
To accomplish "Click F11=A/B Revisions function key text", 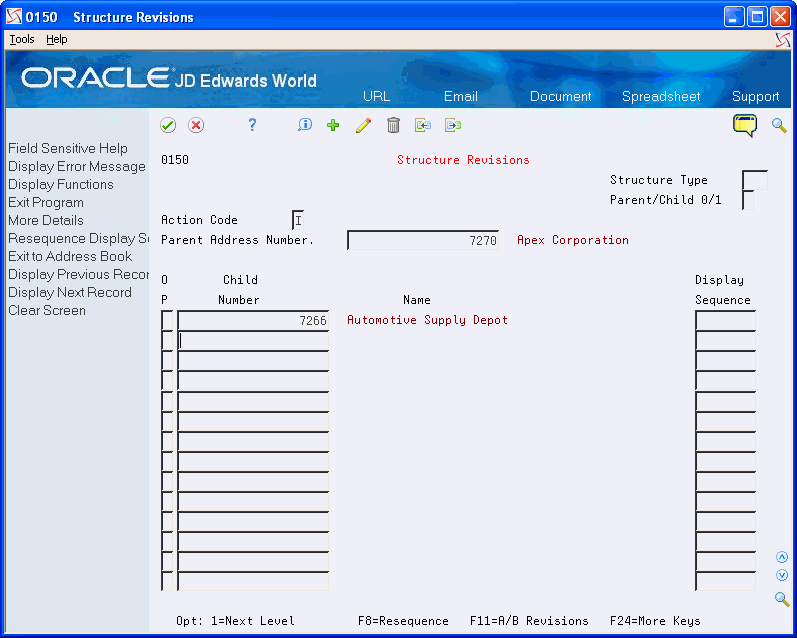I will click(x=529, y=621).
